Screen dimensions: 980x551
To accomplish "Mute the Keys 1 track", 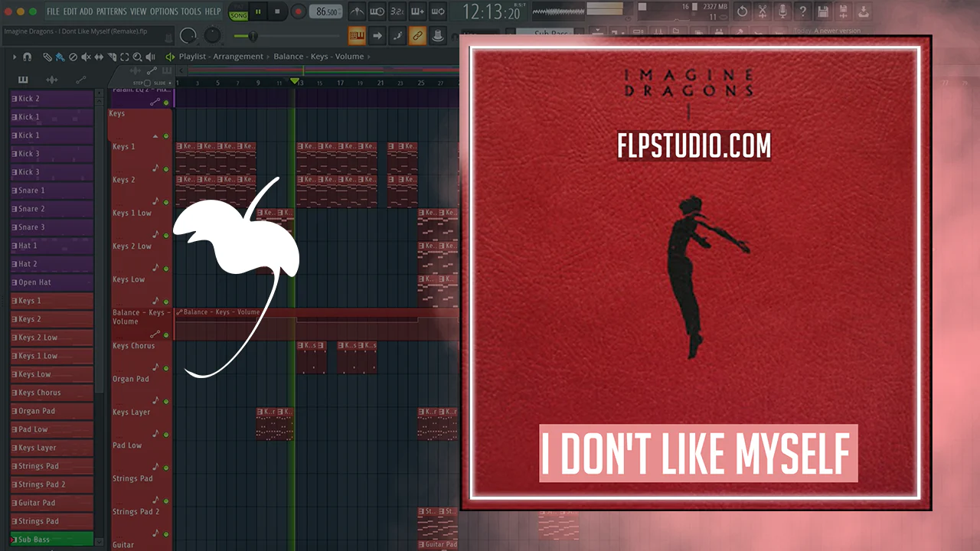I will pos(166,169).
